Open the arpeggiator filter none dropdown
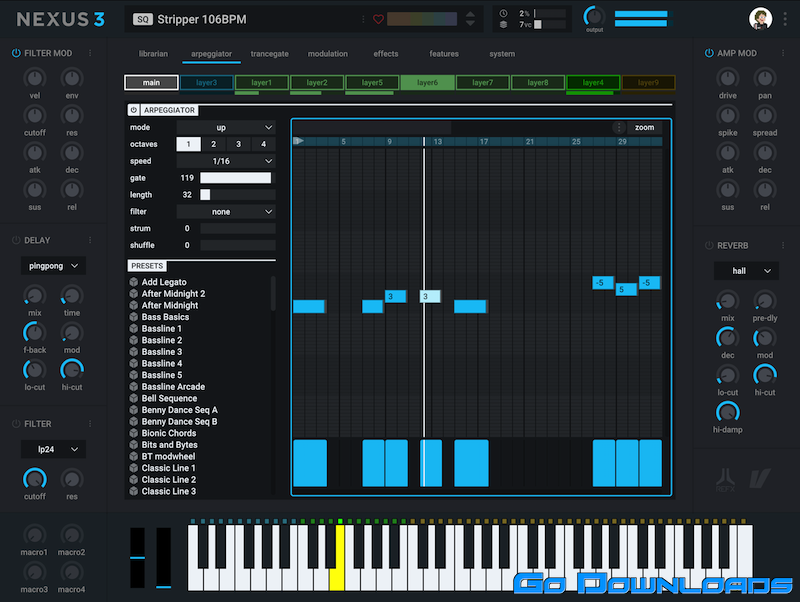 [x=226, y=212]
